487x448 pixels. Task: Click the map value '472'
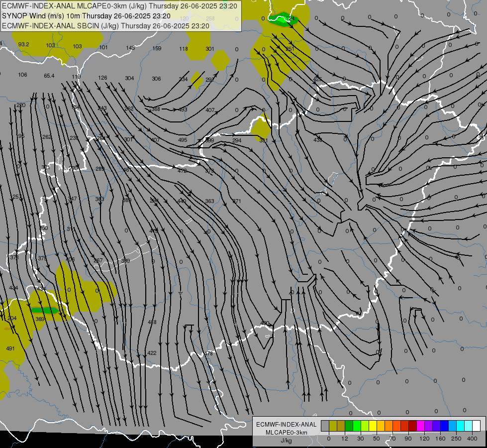point(183,171)
